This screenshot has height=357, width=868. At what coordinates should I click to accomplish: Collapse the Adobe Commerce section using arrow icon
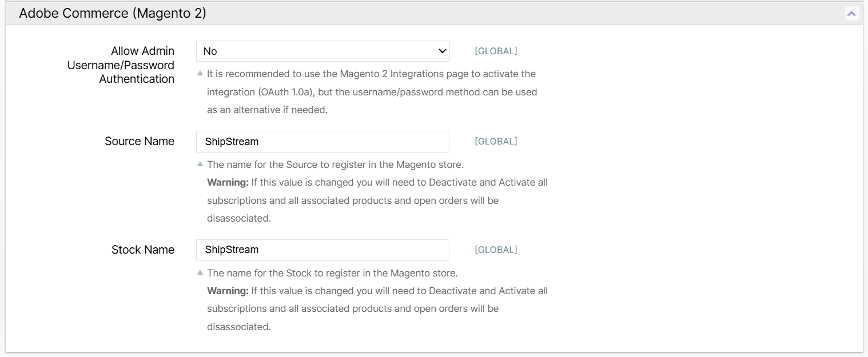coord(851,14)
